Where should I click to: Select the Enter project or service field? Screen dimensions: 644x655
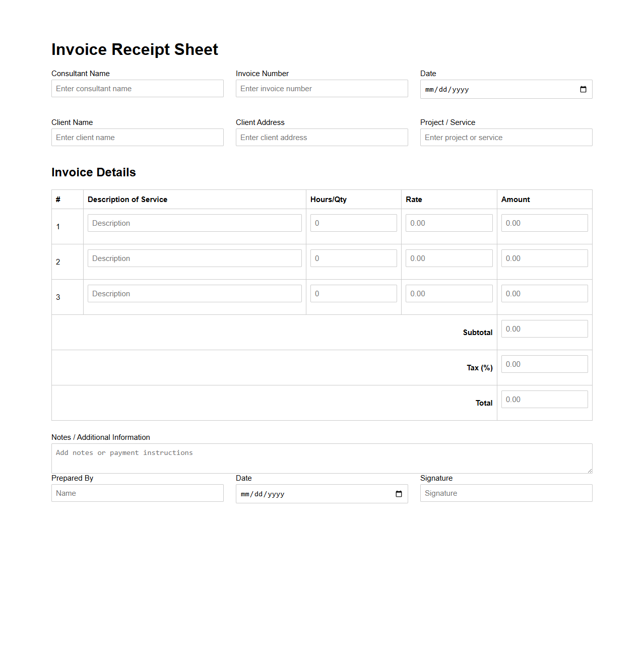[x=506, y=137]
